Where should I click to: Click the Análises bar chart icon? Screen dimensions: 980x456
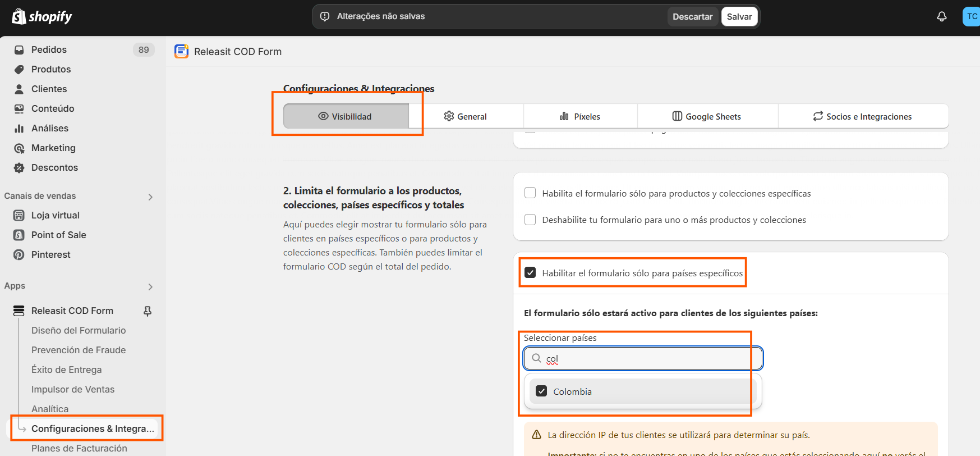point(19,128)
